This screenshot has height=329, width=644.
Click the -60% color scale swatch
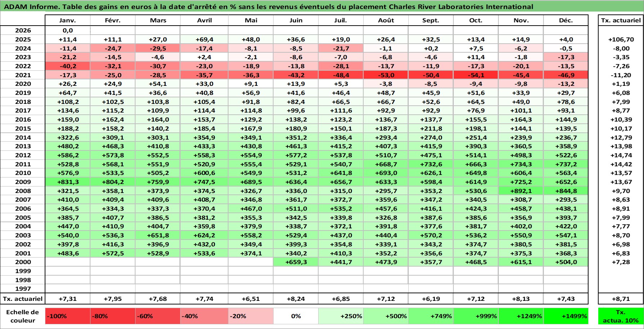pyautogui.click(x=158, y=316)
